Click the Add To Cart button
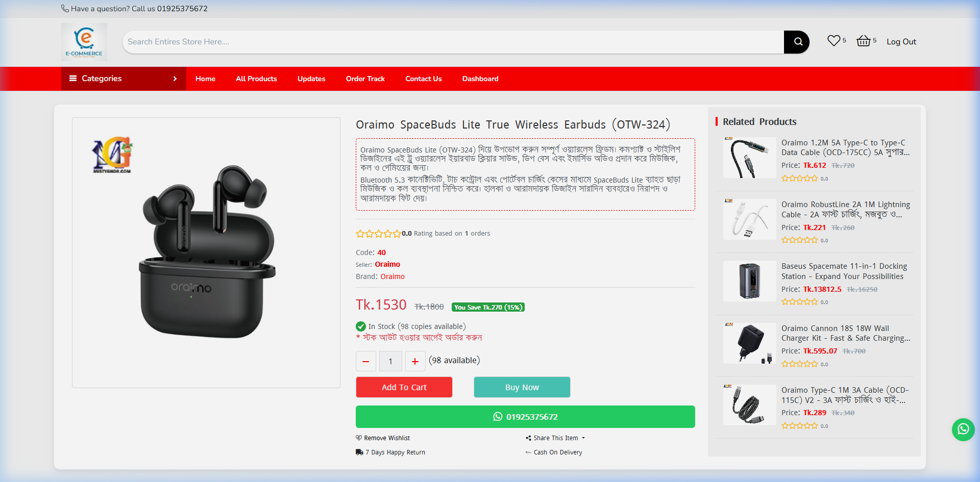This screenshot has width=980, height=482. pyautogui.click(x=404, y=387)
